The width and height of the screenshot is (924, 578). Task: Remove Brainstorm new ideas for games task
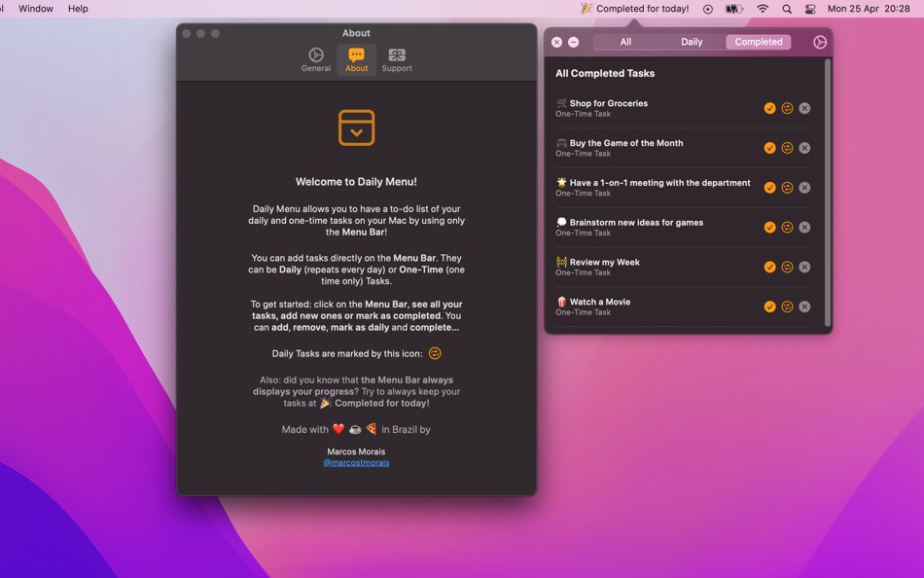pyautogui.click(x=804, y=227)
